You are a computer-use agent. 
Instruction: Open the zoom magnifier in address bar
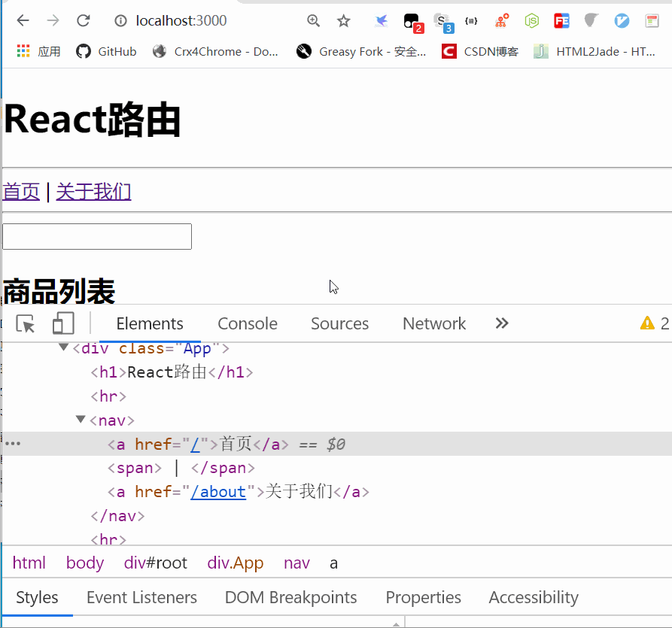coord(313,21)
